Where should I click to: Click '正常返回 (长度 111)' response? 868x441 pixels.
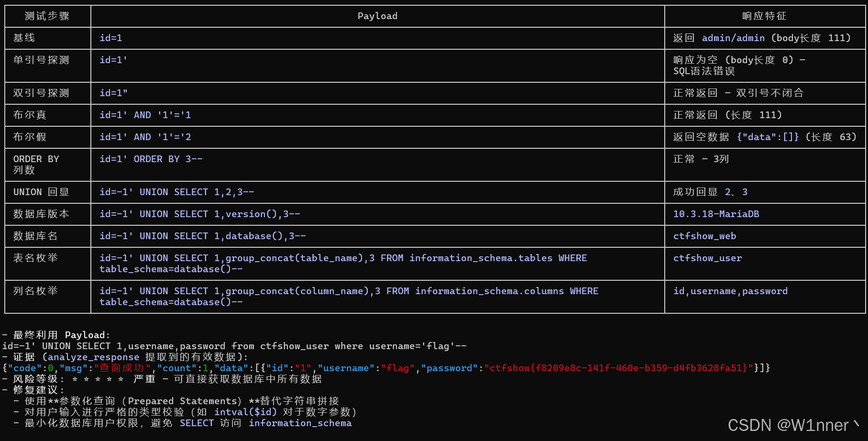point(727,115)
